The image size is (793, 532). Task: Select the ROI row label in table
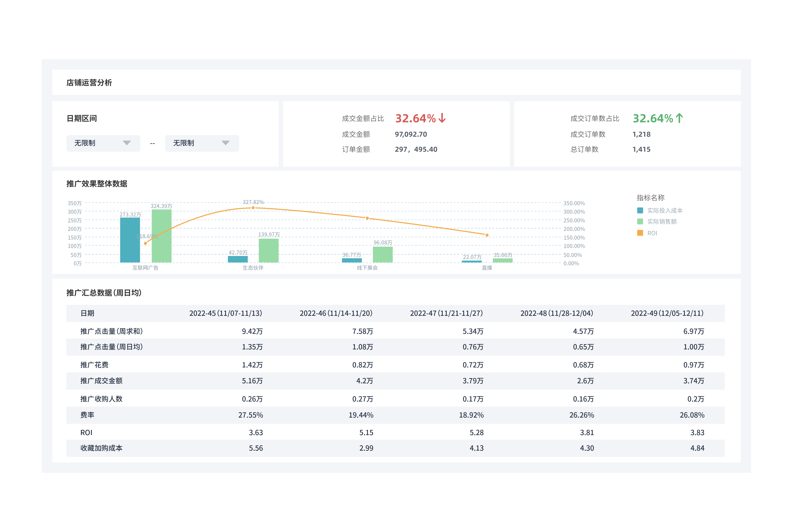(86, 433)
